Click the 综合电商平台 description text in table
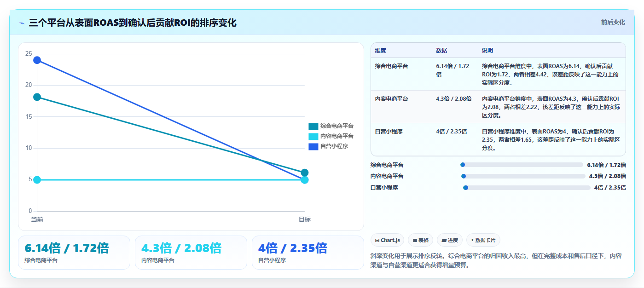This screenshot has height=288, width=644. tap(551, 75)
